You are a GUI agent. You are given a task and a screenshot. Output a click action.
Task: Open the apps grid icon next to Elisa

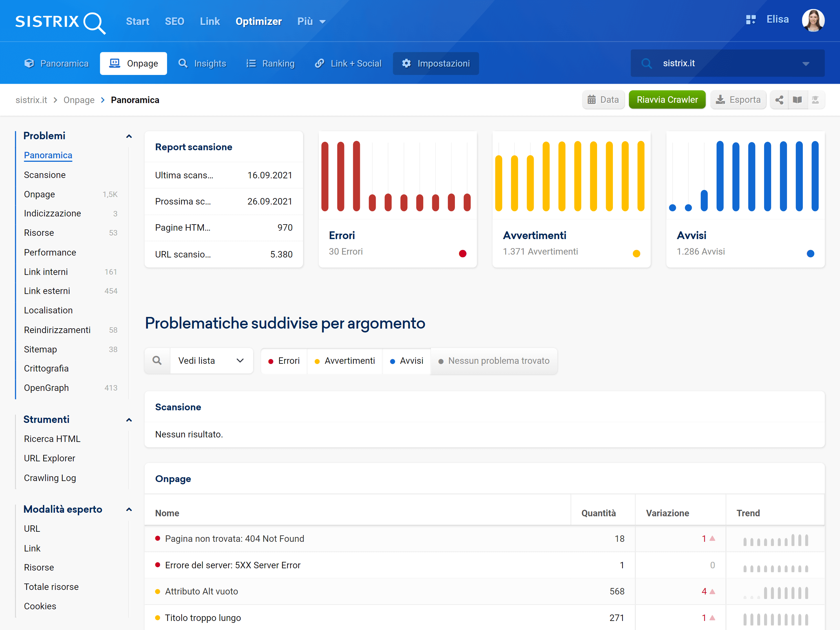pos(751,20)
